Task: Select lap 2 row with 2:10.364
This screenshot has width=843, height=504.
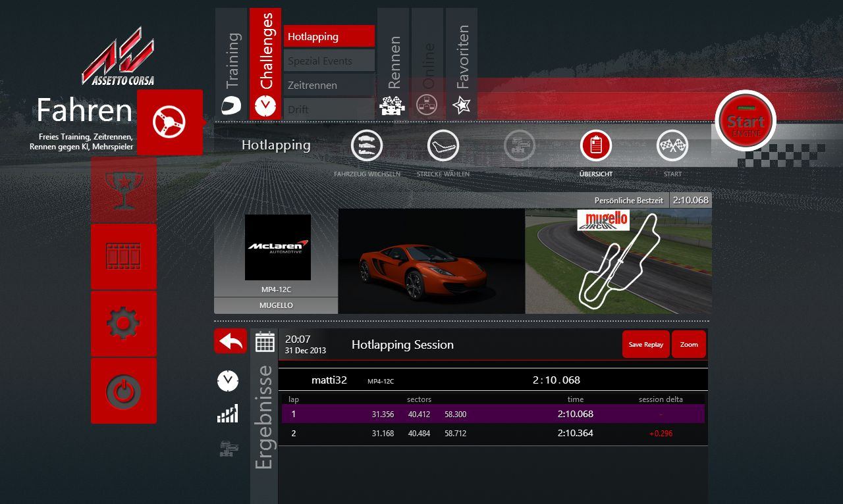Action: [493, 433]
